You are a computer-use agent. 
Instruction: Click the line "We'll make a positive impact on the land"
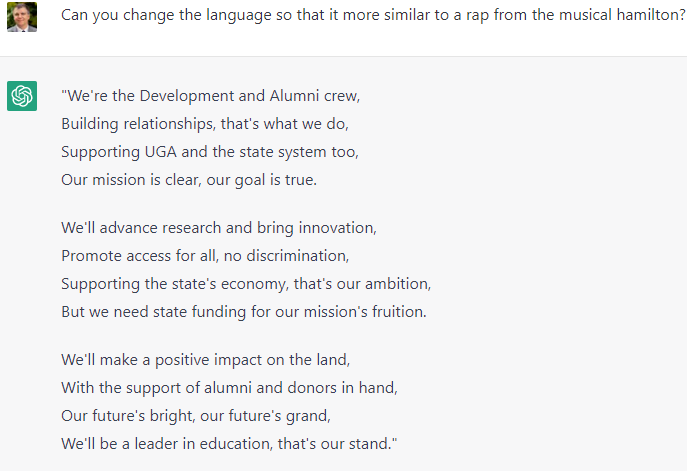point(205,360)
